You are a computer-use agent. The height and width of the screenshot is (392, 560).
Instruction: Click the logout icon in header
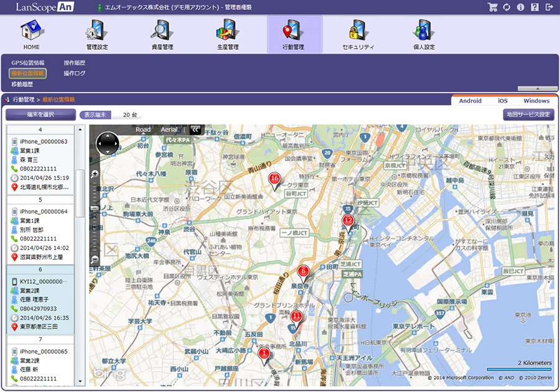549,7
